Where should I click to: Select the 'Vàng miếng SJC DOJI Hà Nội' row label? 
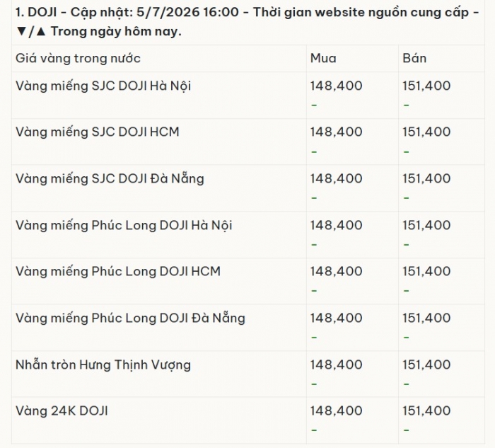[x=103, y=86]
